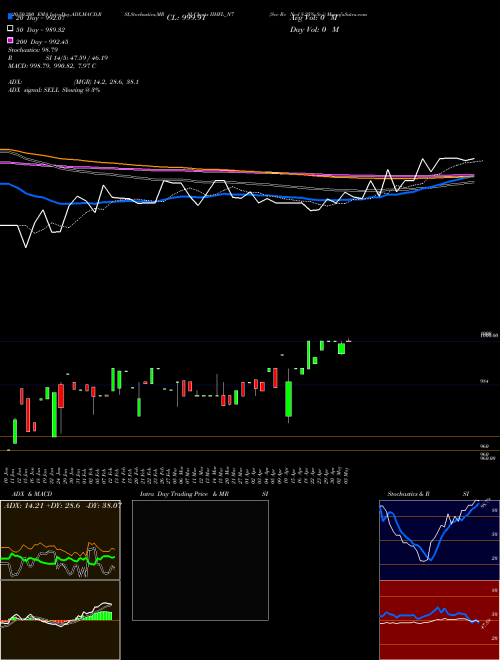This screenshot has width=500, height=660.
Task: Click the MACD histogram chart panel
Action: 60,620
